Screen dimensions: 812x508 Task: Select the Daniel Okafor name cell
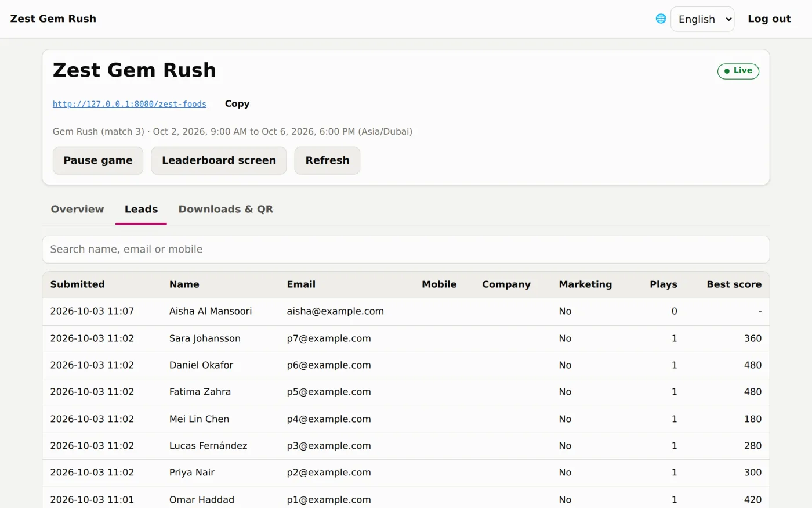click(x=201, y=365)
